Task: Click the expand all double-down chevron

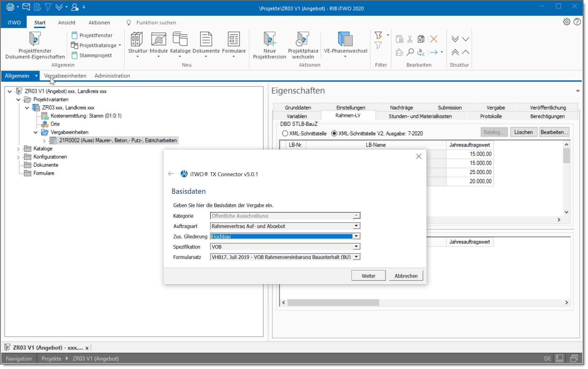Action: pyautogui.click(x=455, y=39)
